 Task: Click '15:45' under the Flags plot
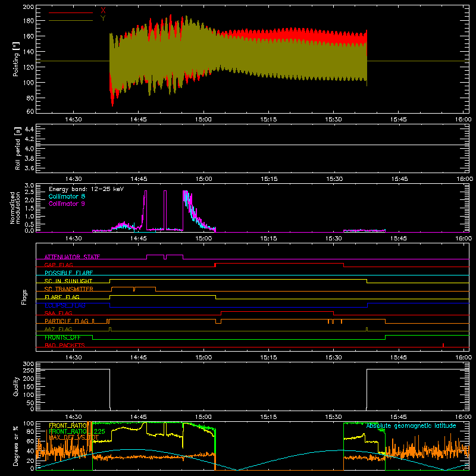(x=399, y=358)
